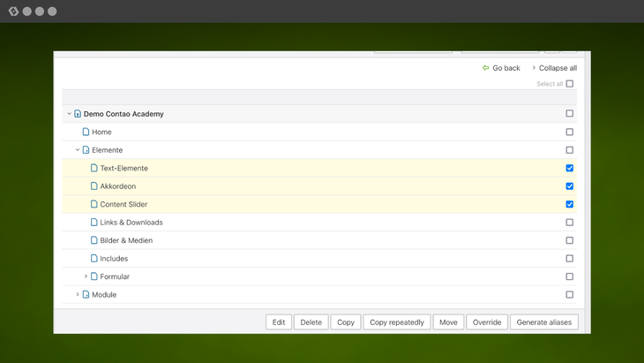Click the Links & Downloads page icon
The height and width of the screenshot is (363, 644).
tap(94, 223)
